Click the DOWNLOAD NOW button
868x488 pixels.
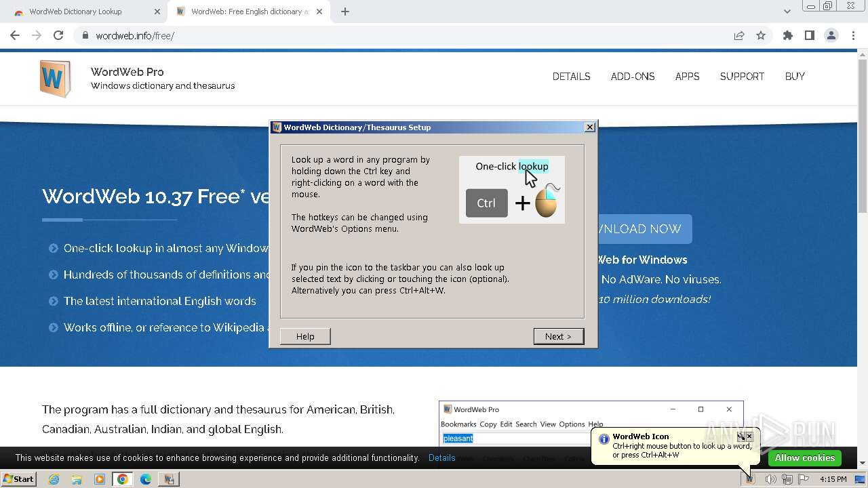tap(644, 229)
